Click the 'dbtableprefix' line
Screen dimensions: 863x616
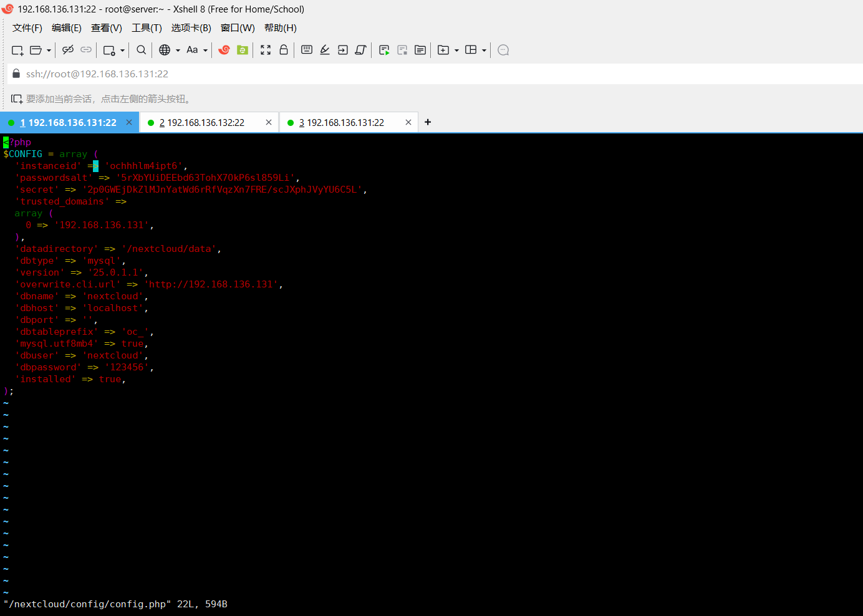[x=85, y=332]
